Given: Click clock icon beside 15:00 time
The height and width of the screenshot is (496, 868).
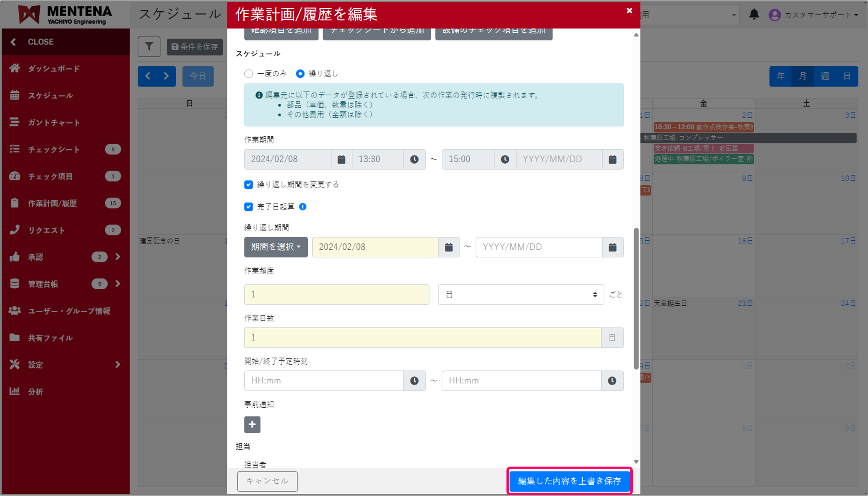Looking at the screenshot, I should (505, 160).
